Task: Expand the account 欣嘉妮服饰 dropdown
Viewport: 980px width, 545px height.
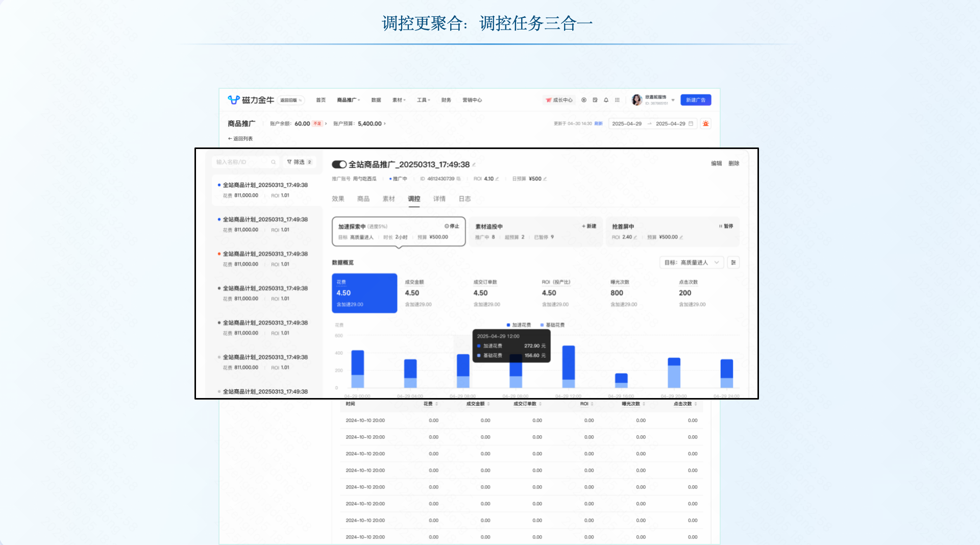Action: (673, 101)
